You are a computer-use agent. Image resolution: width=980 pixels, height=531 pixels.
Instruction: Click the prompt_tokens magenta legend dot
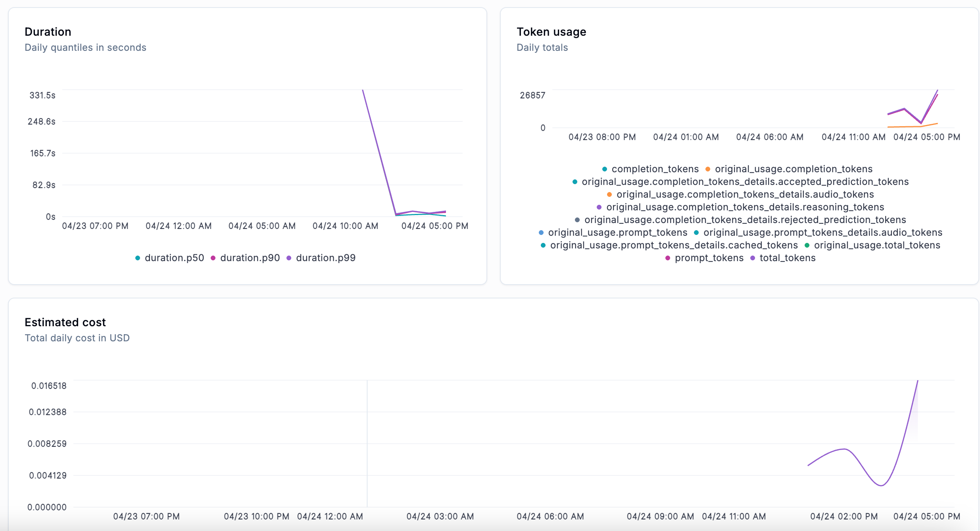click(x=667, y=258)
